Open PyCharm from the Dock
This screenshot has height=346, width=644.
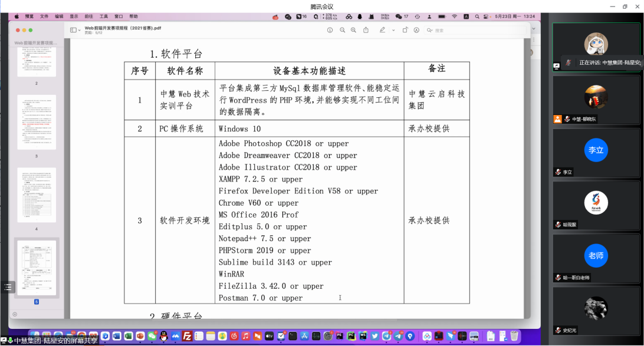351,336
